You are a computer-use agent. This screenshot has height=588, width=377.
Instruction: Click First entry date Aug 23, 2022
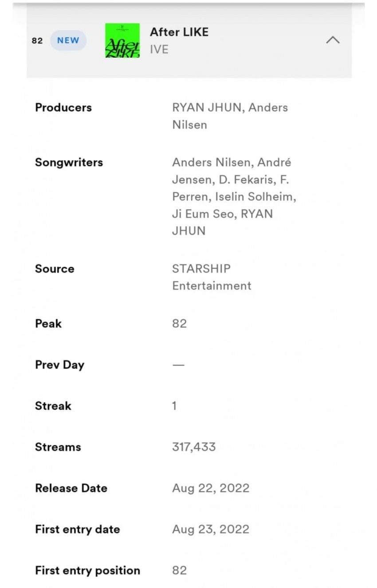[x=211, y=529]
